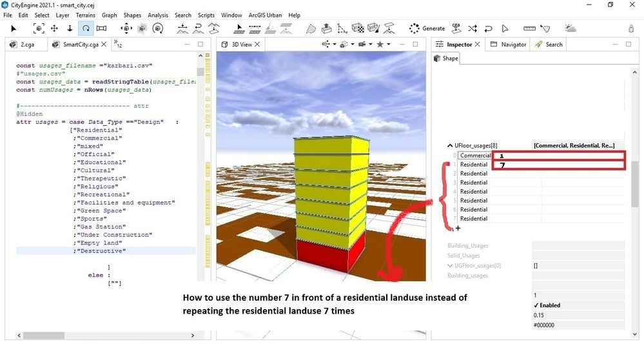The width and height of the screenshot is (644, 344).
Task: Open the File menu
Action: tap(8, 15)
